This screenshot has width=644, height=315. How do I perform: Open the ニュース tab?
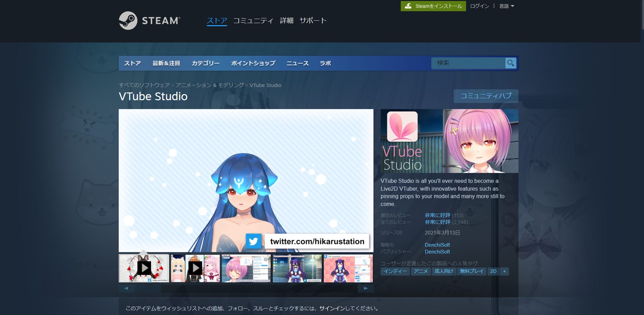click(297, 63)
